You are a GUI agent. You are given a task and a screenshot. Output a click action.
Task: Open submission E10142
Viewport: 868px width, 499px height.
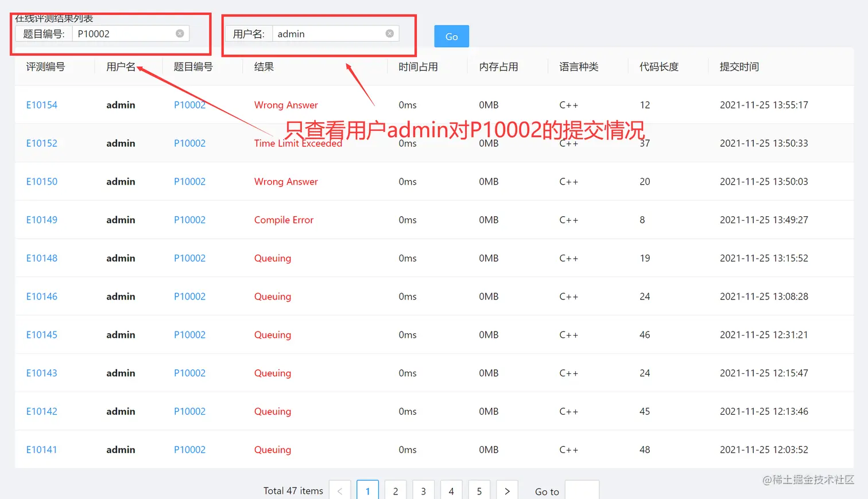[42, 411]
